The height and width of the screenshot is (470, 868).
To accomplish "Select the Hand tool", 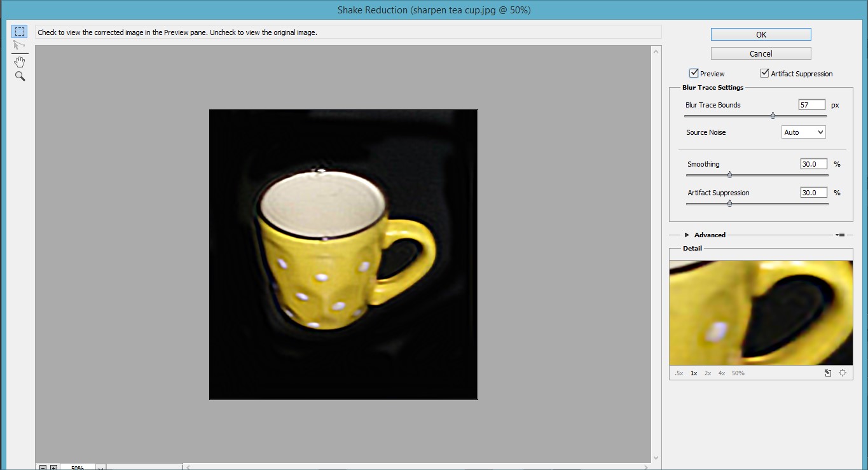I will (20, 62).
